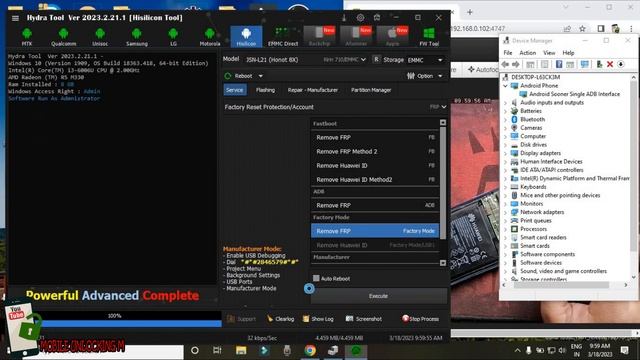Click Device Manager back arrow icon

[505, 64]
